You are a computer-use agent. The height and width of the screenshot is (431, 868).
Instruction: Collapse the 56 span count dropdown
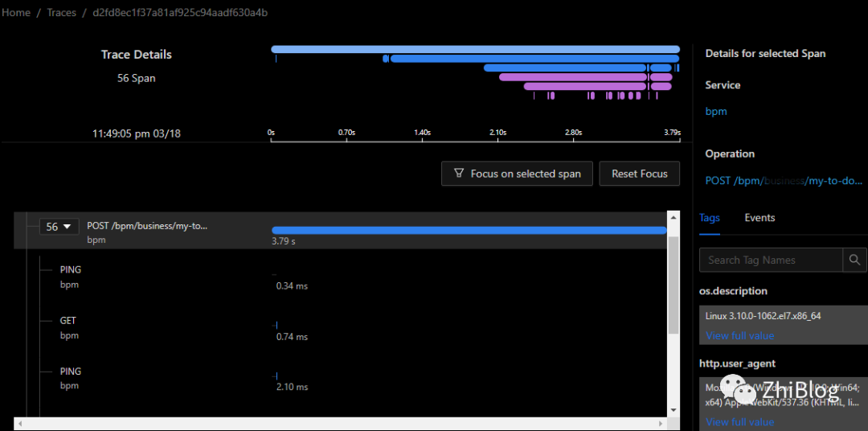click(x=59, y=227)
